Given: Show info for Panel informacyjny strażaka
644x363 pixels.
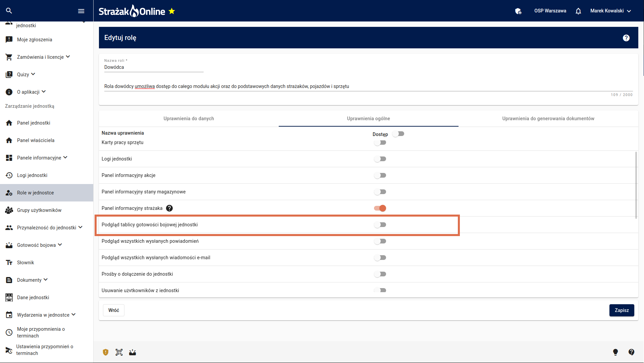Looking at the screenshot, I should coord(169,208).
